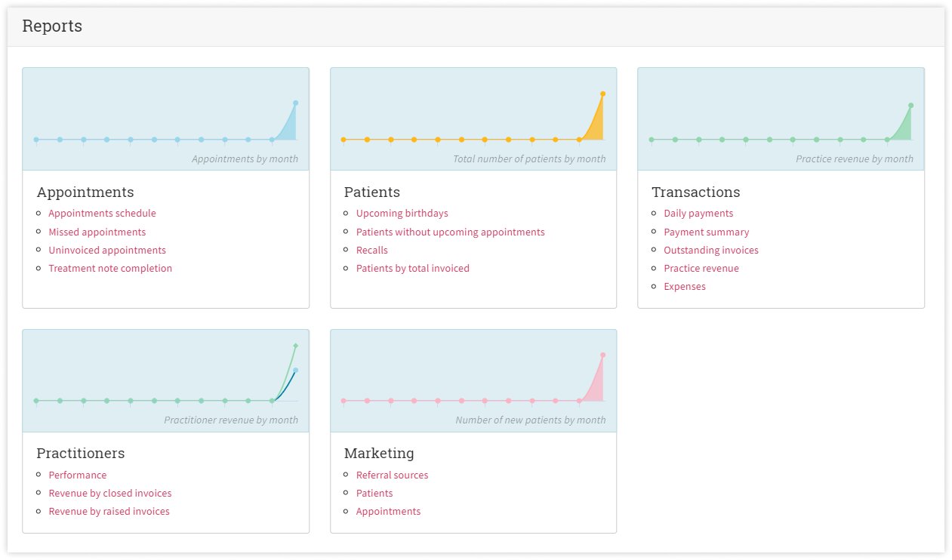View the practitioner Performance report

pyautogui.click(x=77, y=475)
